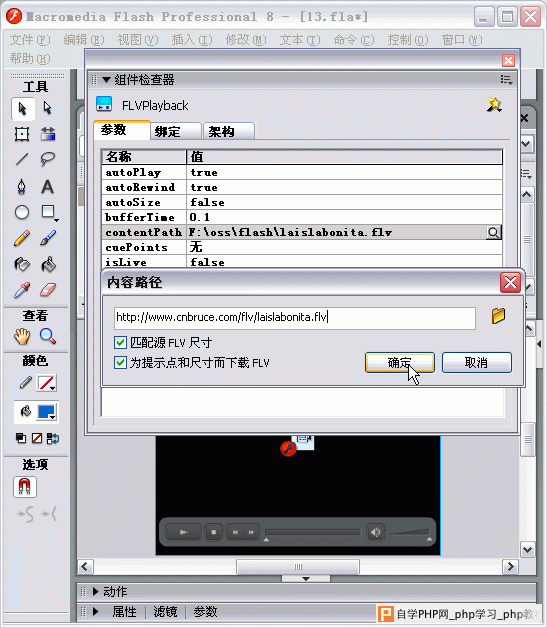Select the cuePoints parameter row

pos(302,247)
